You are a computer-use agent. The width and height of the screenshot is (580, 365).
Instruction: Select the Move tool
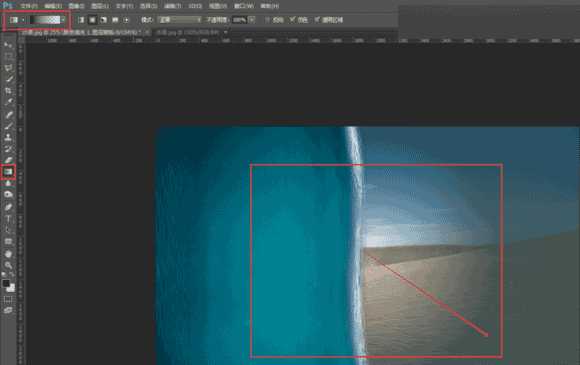[x=8, y=45]
